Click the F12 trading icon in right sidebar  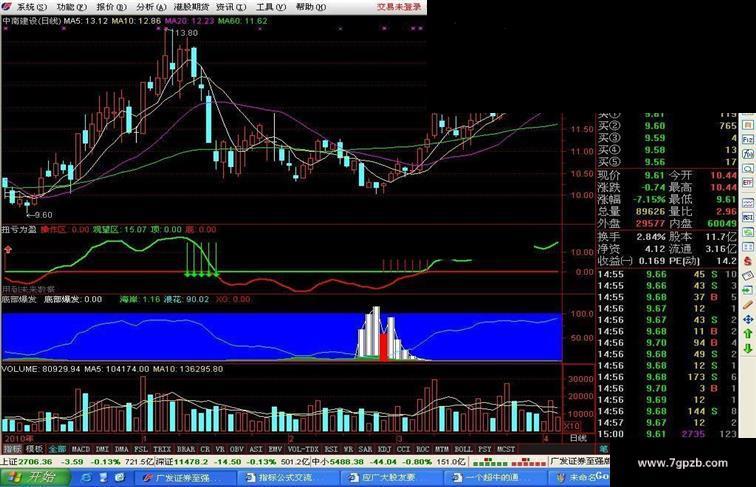pos(747,139)
